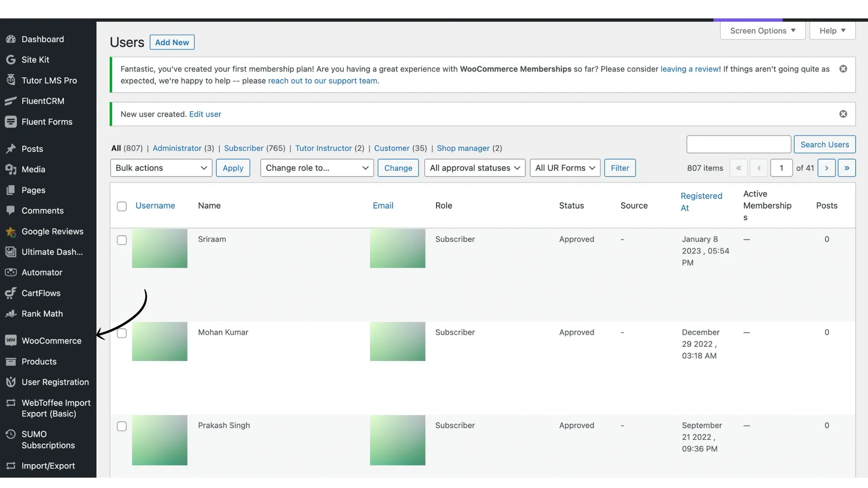
Task: Jump to last page of users
Action: [846, 168]
